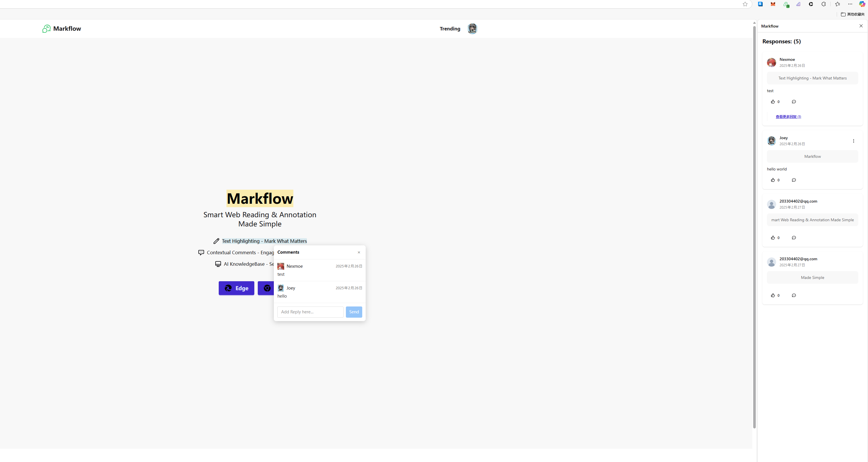Screen dimensions: 868x462
Task: Click 'Trending' menu item
Action: (449, 28)
